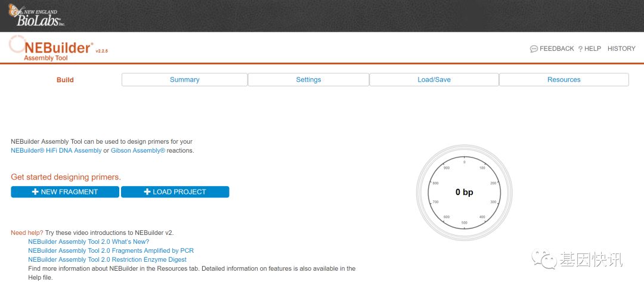Image resolution: width=644 pixels, height=288 pixels.
Task: Click the NEW FRAGMENT button
Action: pyautogui.click(x=65, y=192)
